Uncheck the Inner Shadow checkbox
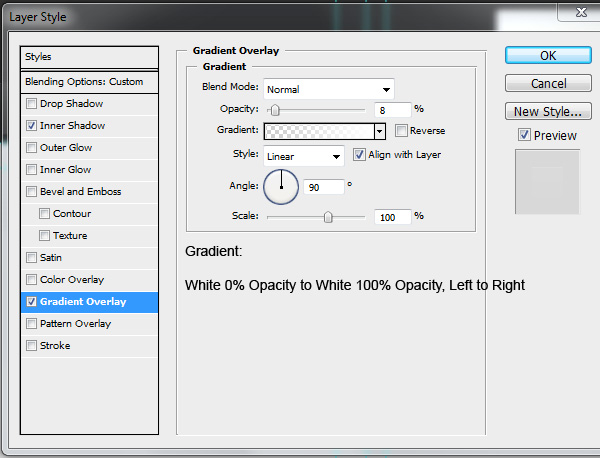600x458 pixels. [x=31, y=126]
